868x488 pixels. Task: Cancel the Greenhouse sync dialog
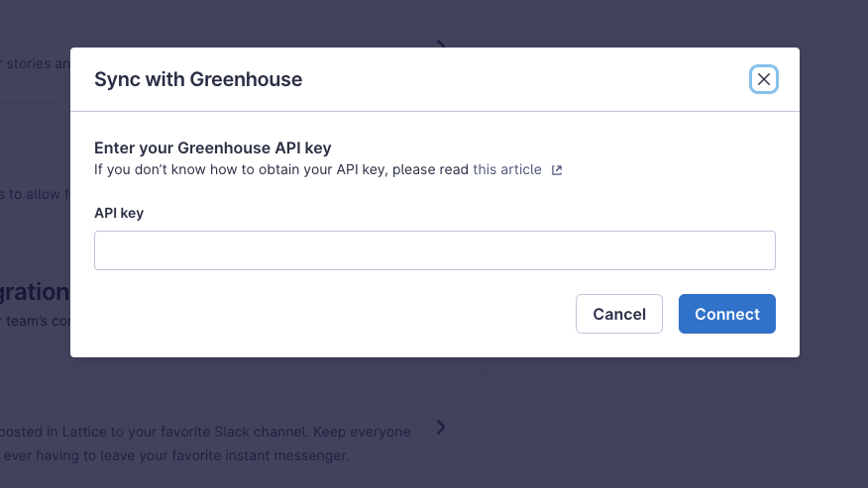[619, 314]
